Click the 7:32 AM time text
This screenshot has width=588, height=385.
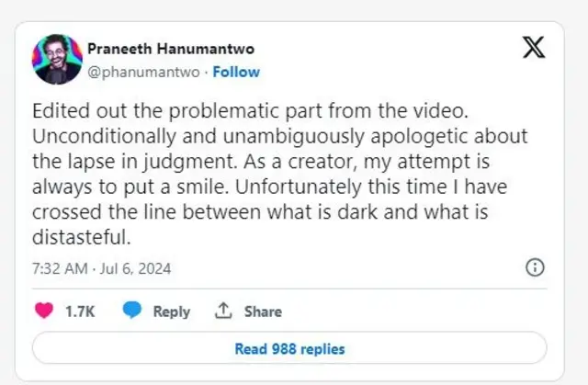pos(59,269)
